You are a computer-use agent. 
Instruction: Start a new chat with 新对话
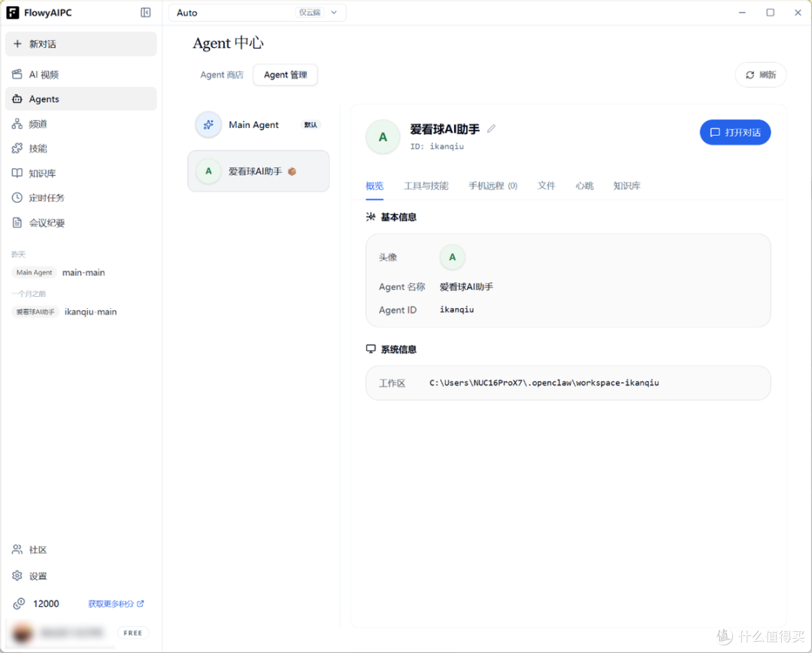[80, 44]
